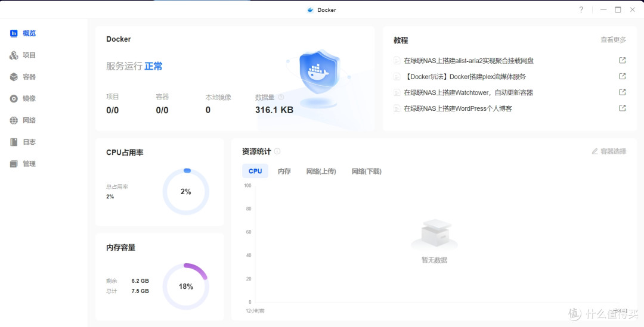Click the 总占用率 label
Image resolution: width=644 pixels, height=327 pixels.
point(117,186)
